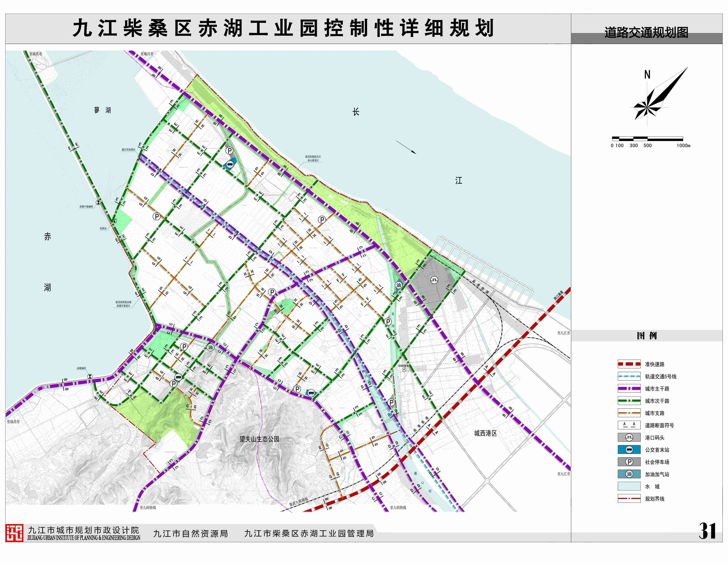
Task: Click the public parking P icon in the legend
Action: [x=629, y=462]
